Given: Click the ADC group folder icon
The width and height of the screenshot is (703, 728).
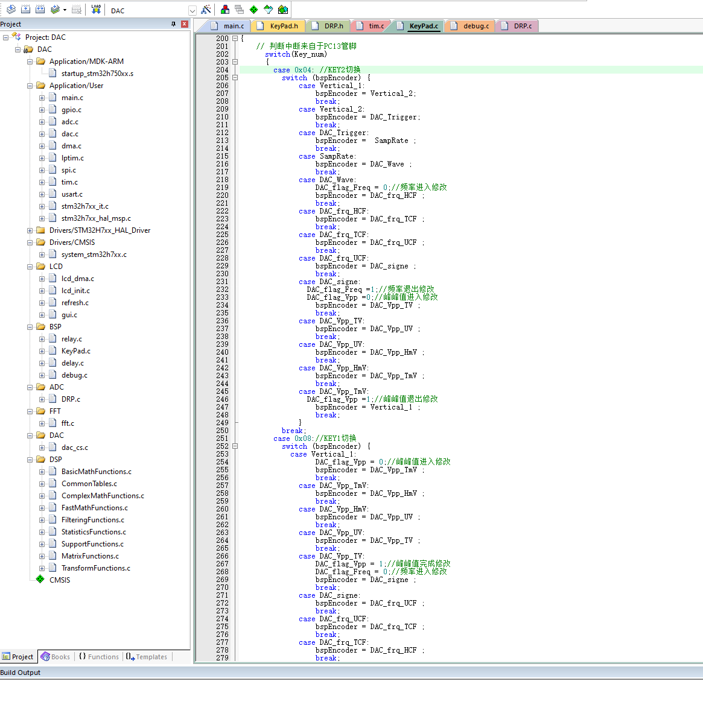Looking at the screenshot, I should coord(40,387).
